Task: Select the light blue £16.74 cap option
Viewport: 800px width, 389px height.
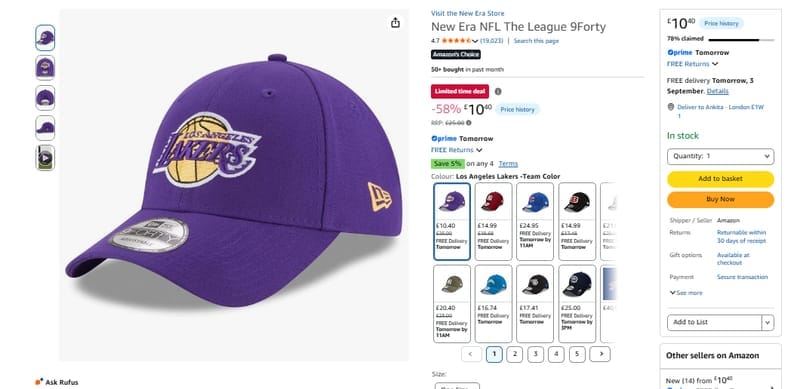Action: tap(493, 303)
